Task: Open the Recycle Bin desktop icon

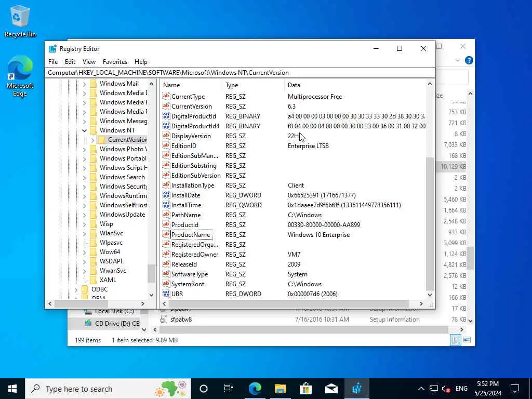Action: (x=20, y=21)
